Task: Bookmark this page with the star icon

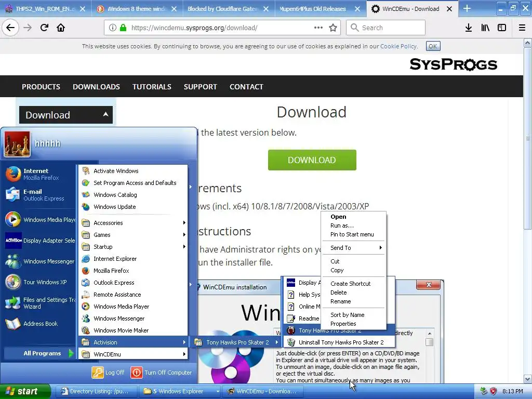Action: pos(333,28)
